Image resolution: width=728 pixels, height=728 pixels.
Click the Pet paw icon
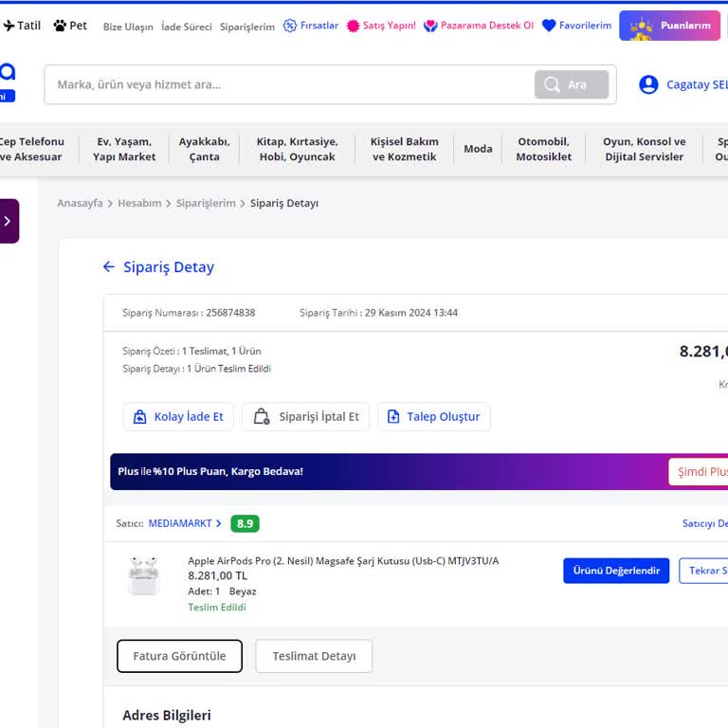(x=60, y=26)
